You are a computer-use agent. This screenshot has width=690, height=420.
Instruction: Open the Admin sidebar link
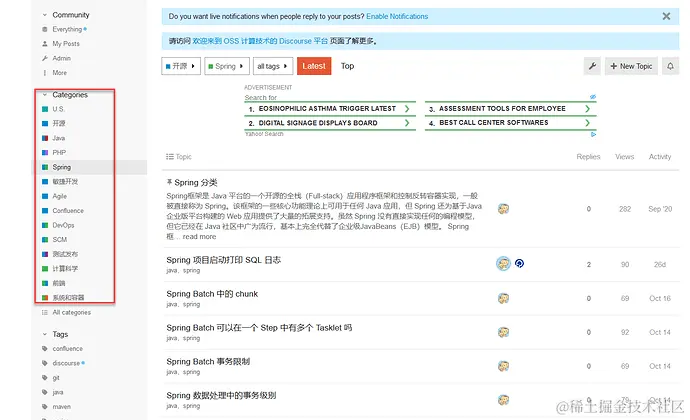(x=61, y=58)
